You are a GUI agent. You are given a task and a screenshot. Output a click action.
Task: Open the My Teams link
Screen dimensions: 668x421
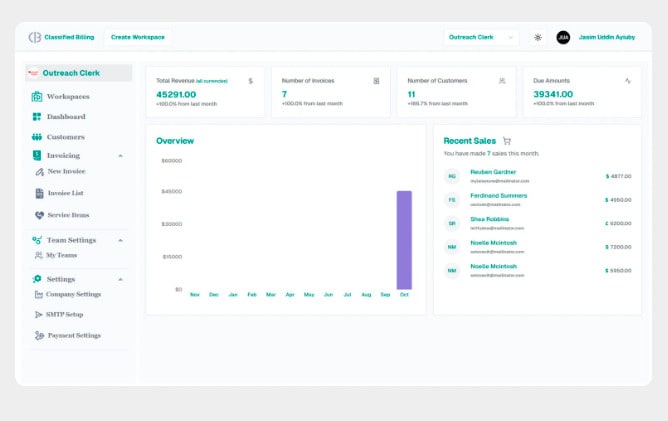61,255
